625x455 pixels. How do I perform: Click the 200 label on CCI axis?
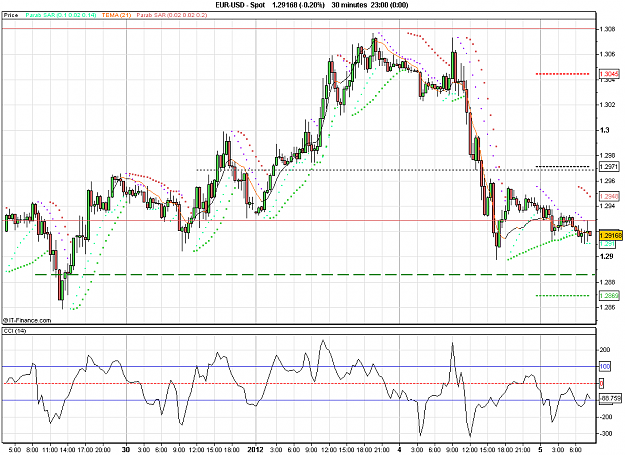[x=605, y=350]
